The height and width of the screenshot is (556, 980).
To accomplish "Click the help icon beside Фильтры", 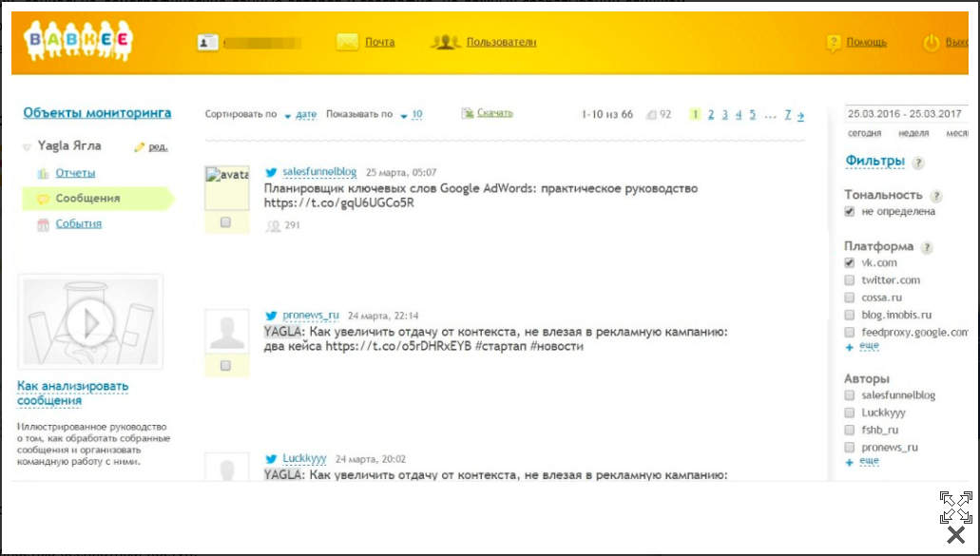I will 918,163.
